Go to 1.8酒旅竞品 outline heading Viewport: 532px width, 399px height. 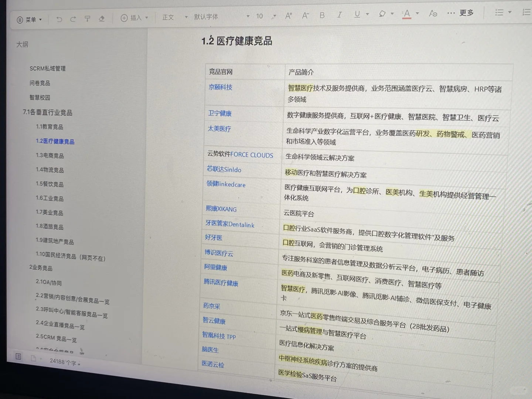(50, 226)
